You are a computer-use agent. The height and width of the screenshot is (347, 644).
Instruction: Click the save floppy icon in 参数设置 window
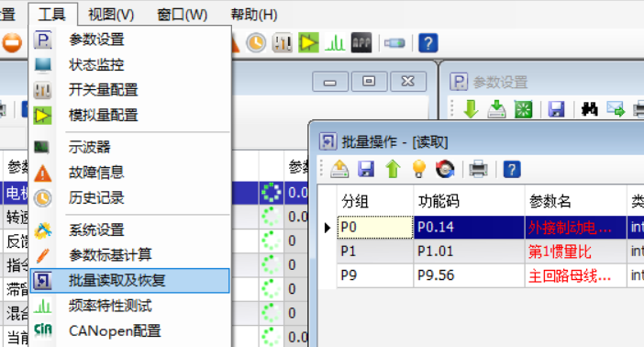(556, 109)
